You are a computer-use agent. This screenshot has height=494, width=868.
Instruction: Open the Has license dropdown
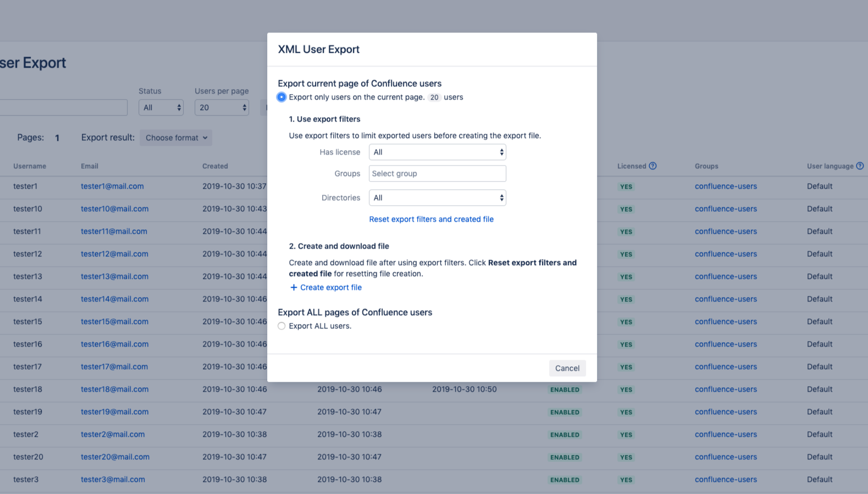point(438,152)
